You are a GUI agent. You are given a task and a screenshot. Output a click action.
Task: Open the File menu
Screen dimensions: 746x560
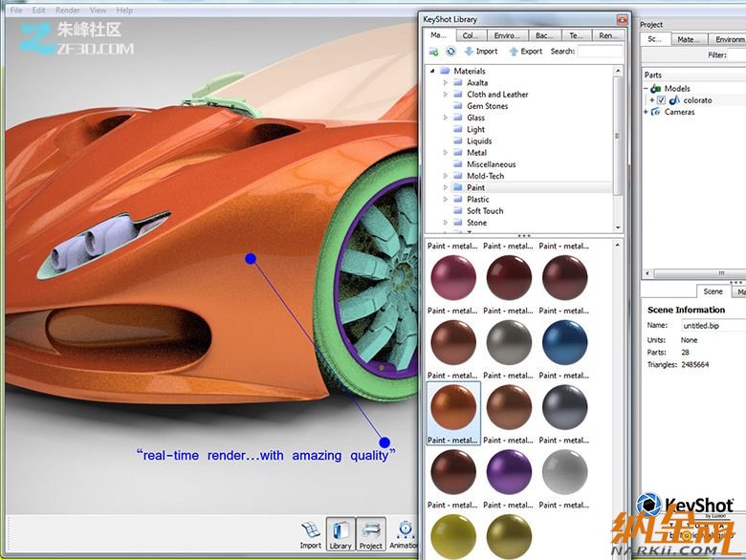click(16, 10)
